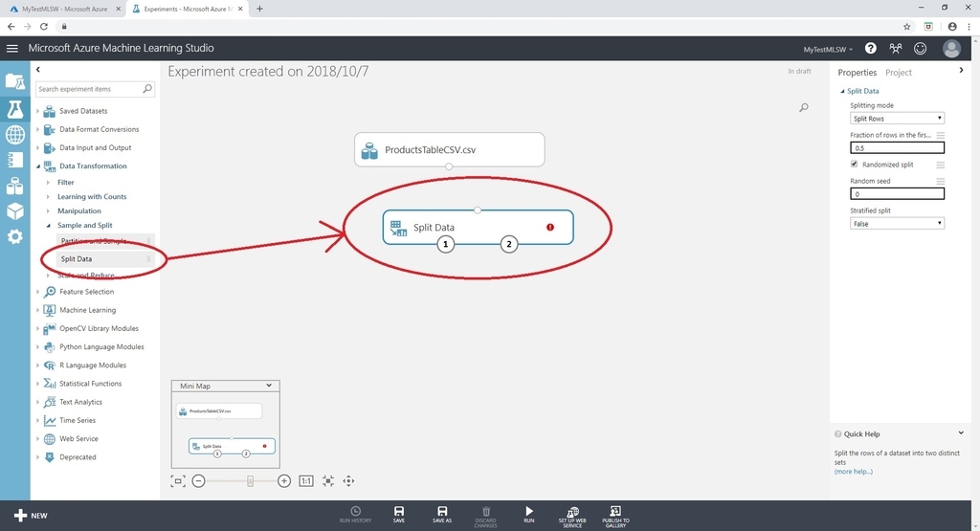Expand the Saved Datasets category
980x531 pixels.
(x=37, y=111)
